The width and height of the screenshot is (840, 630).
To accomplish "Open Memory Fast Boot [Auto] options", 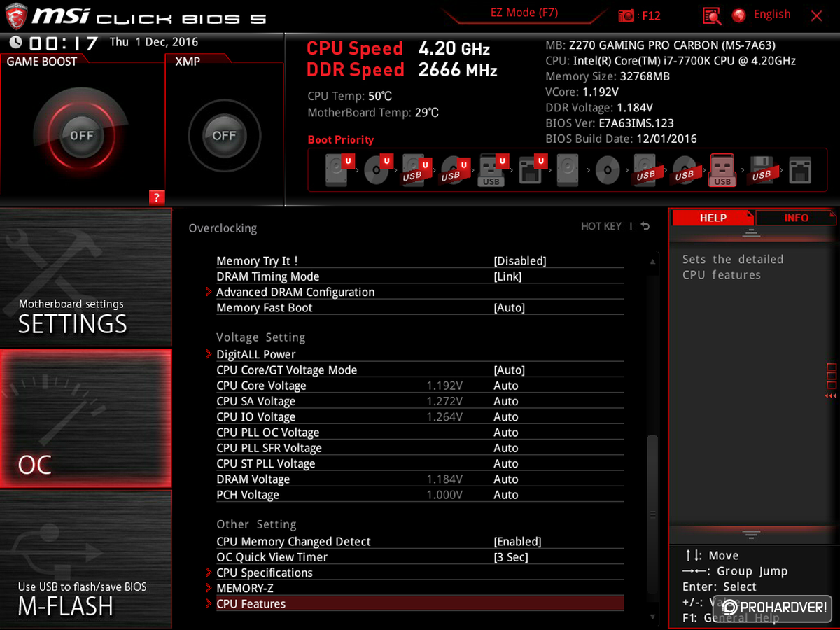I will [509, 308].
